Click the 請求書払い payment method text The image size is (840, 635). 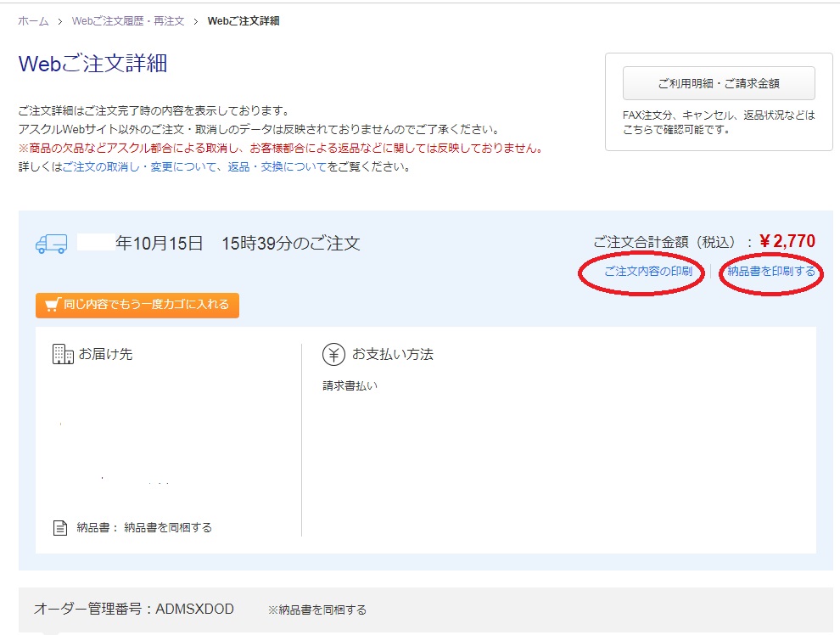350,385
